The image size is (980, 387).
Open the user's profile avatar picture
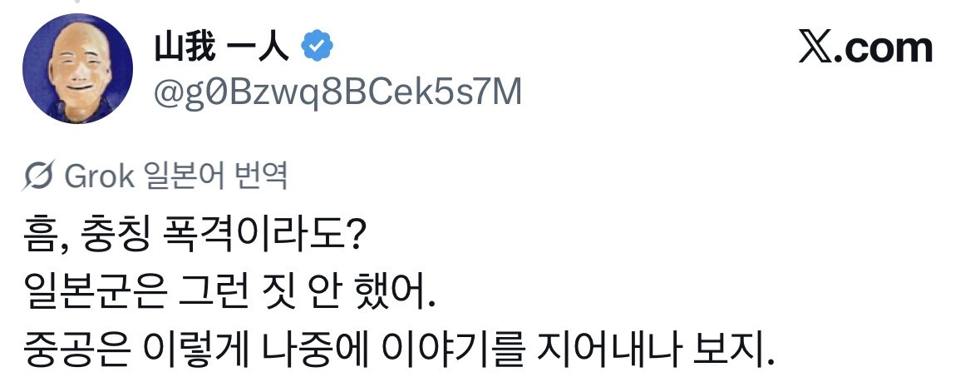pos(77,68)
